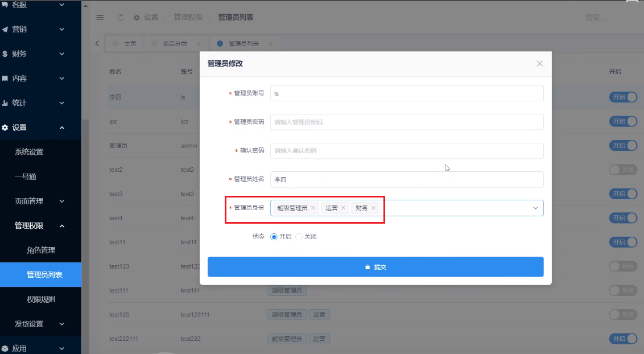644x354 pixels.
Task: Open 管理员列表 in the sidebar
Action: pyautogui.click(x=40, y=274)
